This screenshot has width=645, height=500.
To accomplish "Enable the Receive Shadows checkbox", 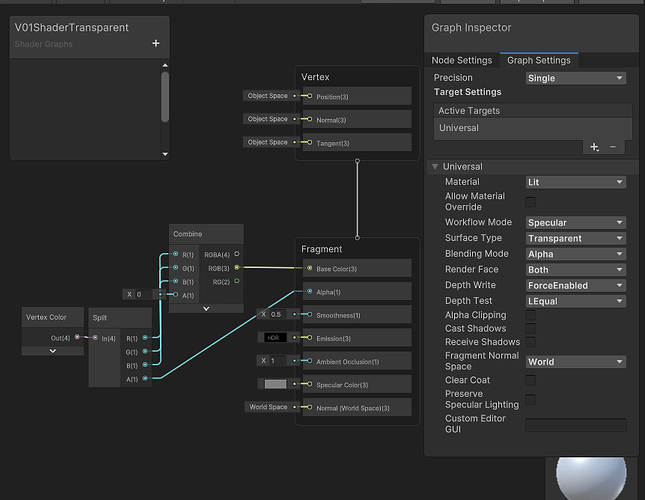I will pyautogui.click(x=531, y=342).
